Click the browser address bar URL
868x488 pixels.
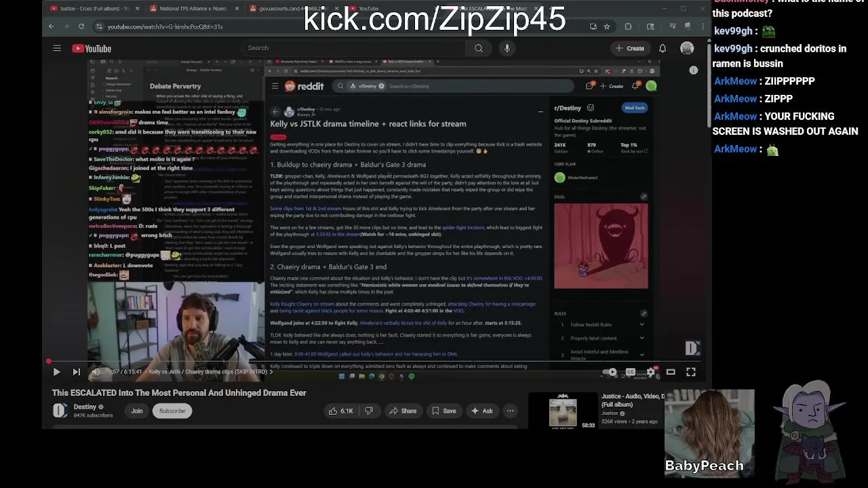165,26
